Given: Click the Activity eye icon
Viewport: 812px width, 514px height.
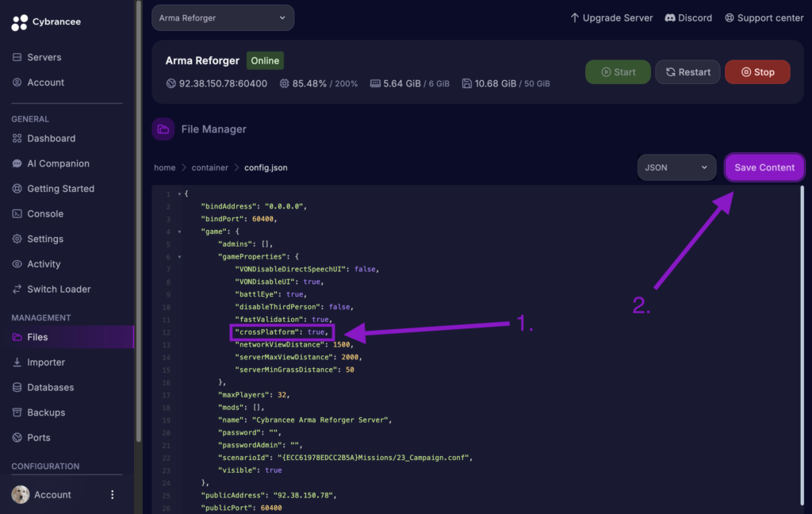Looking at the screenshot, I should tap(17, 264).
